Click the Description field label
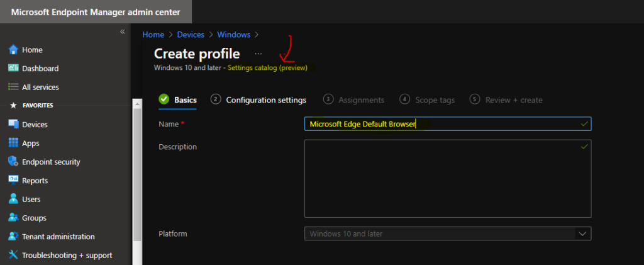This screenshot has width=644, height=265. tap(178, 147)
